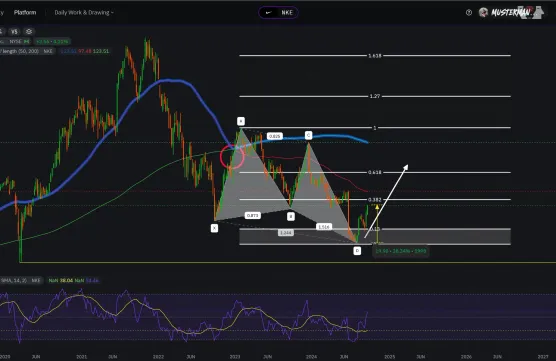
Task: Select the pattern point X label
Action: tap(214, 228)
